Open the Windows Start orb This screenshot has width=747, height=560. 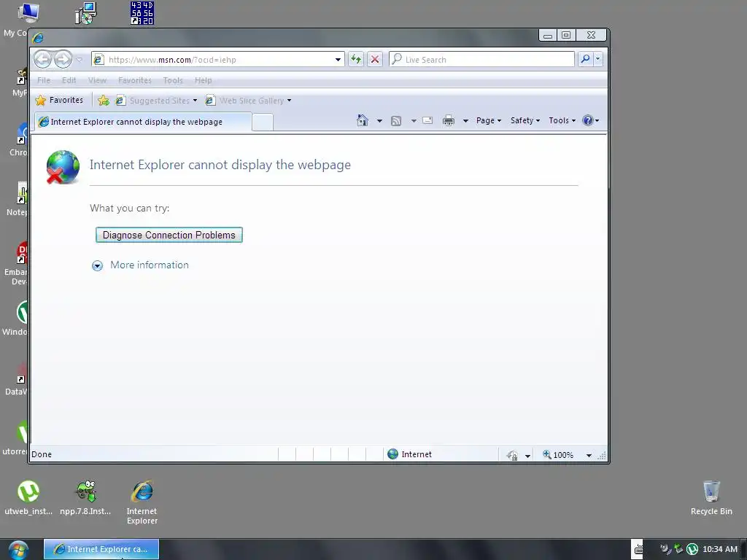(x=18, y=550)
